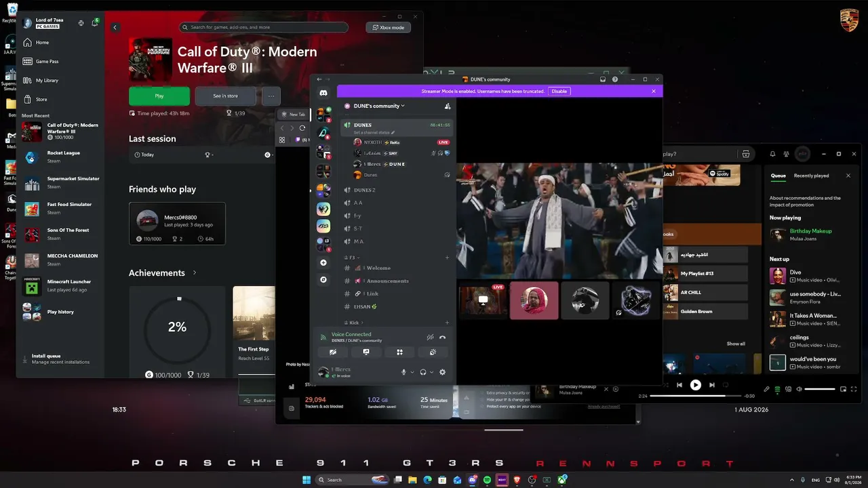868x488 pixels.
Task: Open The First Step achievement thumbnail
Action: 254,313
